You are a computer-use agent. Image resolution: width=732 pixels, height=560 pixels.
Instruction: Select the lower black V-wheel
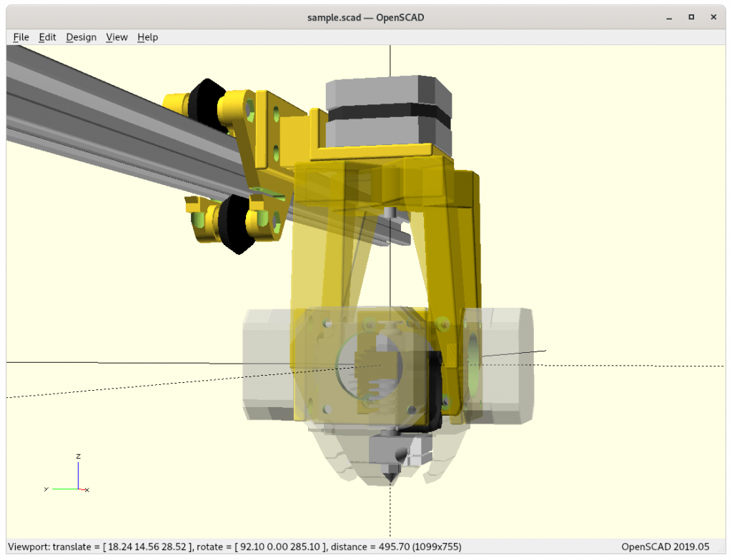click(x=237, y=224)
